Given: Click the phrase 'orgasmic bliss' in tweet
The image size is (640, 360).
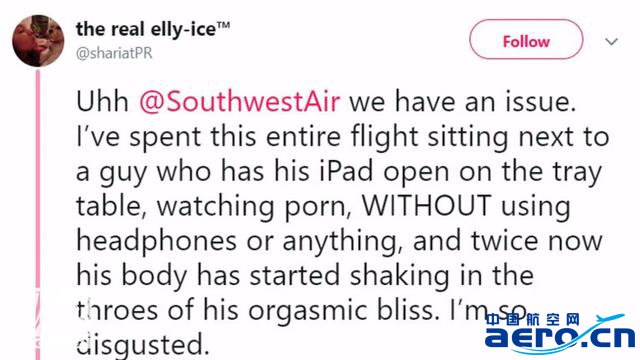Looking at the screenshot, I should click(x=340, y=311).
